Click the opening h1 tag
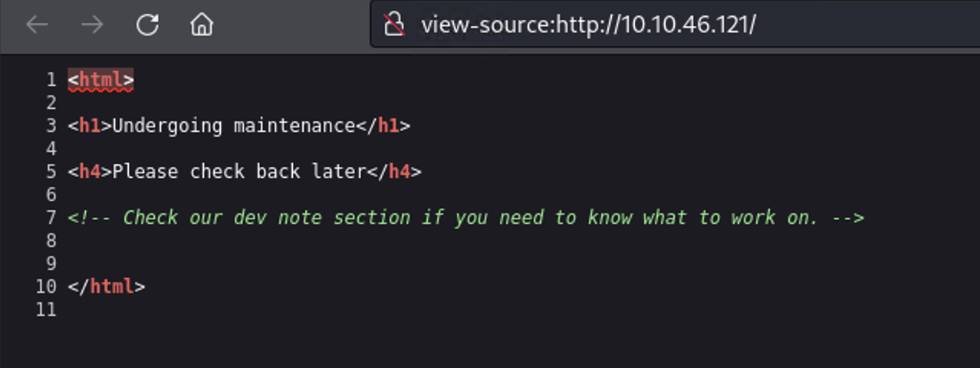This screenshot has height=368, width=980. point(90,126)
